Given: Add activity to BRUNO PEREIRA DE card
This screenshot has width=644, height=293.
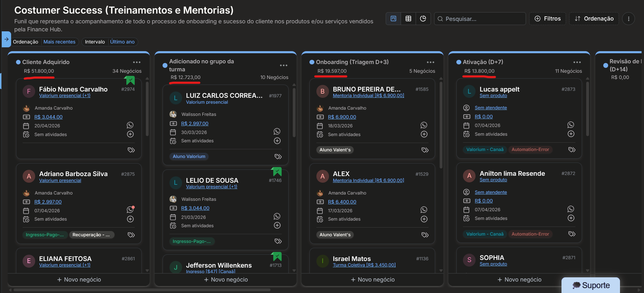Looking at the screenshot, I should pyautogui.click(x=424, y=134).
